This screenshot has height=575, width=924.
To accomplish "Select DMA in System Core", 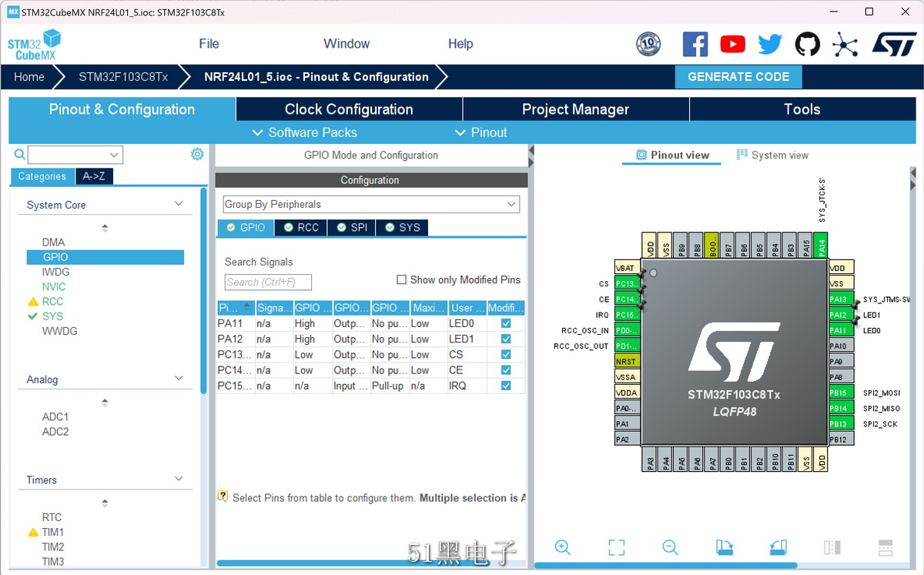I will click(54, 242).
